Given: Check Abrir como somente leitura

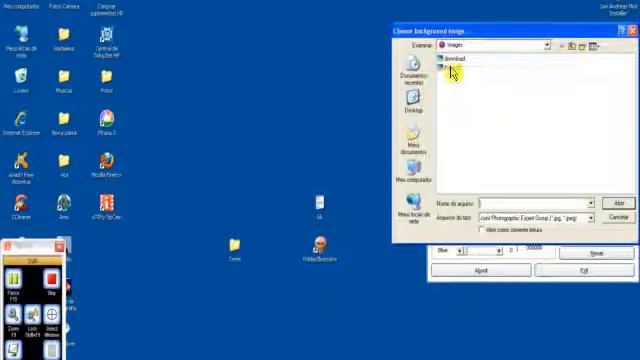Looking at the screenshot, I should pyautogui.click(x=481, y=230).
